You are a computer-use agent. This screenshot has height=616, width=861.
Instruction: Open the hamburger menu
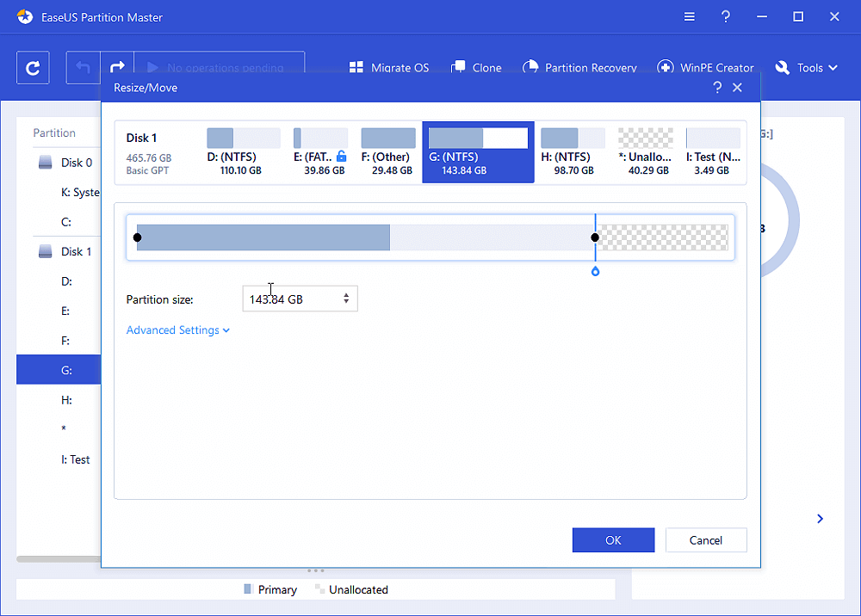pyautogui.click(x=689, y=16)
